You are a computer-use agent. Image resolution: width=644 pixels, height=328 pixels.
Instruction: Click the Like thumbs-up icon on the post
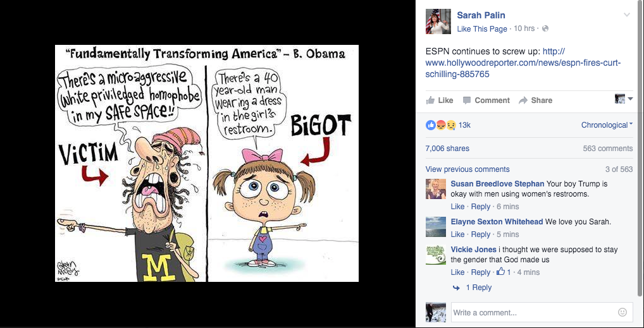pos(430,100)
